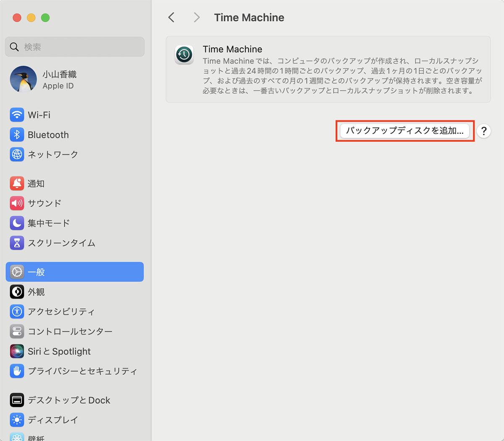Viewport: 504px width, 441px height.
Task: Open 小山香織 Apple ID settings
Action: pos(75,79)
